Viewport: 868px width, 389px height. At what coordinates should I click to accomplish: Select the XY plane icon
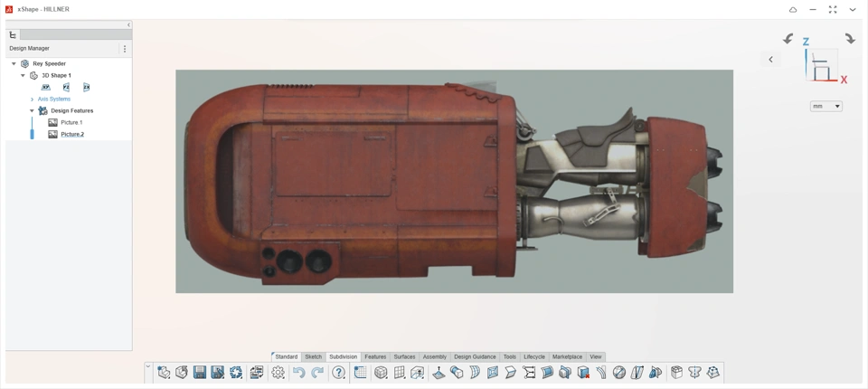coord(46,88)
